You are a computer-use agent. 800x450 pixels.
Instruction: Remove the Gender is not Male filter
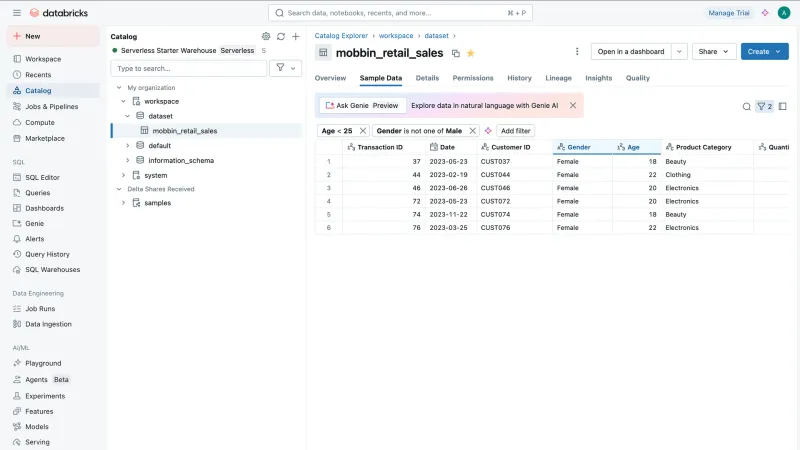click(x=472, y=131)
